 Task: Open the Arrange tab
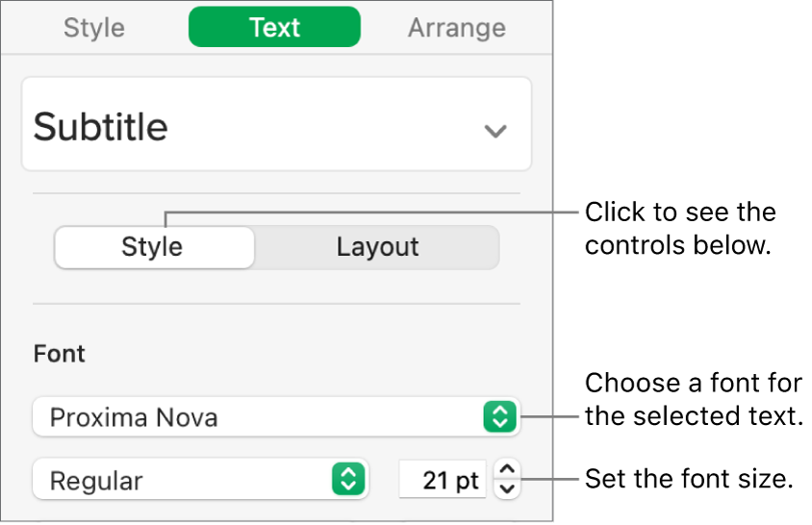(456, 28)
